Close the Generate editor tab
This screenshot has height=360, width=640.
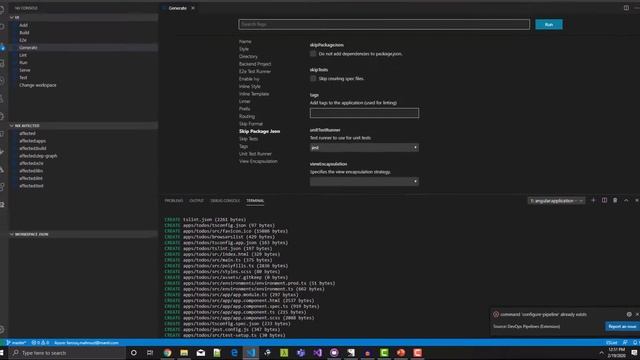193,8
